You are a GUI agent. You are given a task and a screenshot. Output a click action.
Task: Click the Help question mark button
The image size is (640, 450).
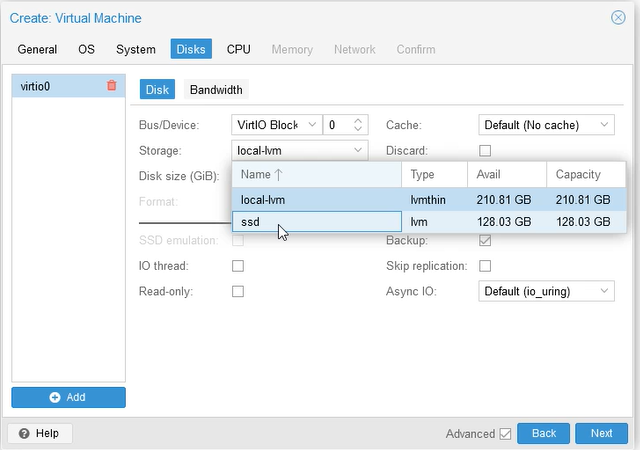(x=39, y=433)
